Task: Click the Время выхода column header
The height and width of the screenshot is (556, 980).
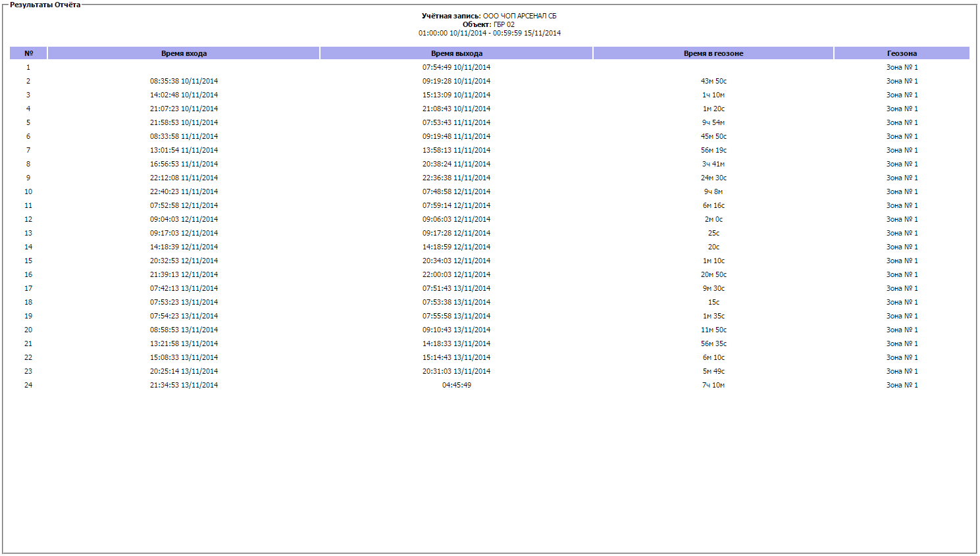Action: 456,53
